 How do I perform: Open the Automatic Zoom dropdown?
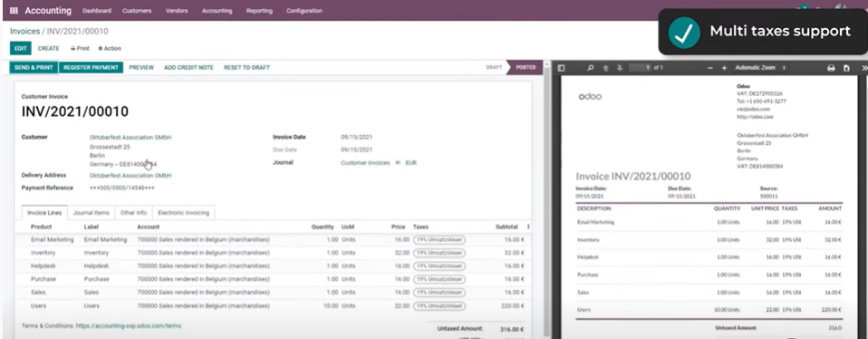click(760, 68)
